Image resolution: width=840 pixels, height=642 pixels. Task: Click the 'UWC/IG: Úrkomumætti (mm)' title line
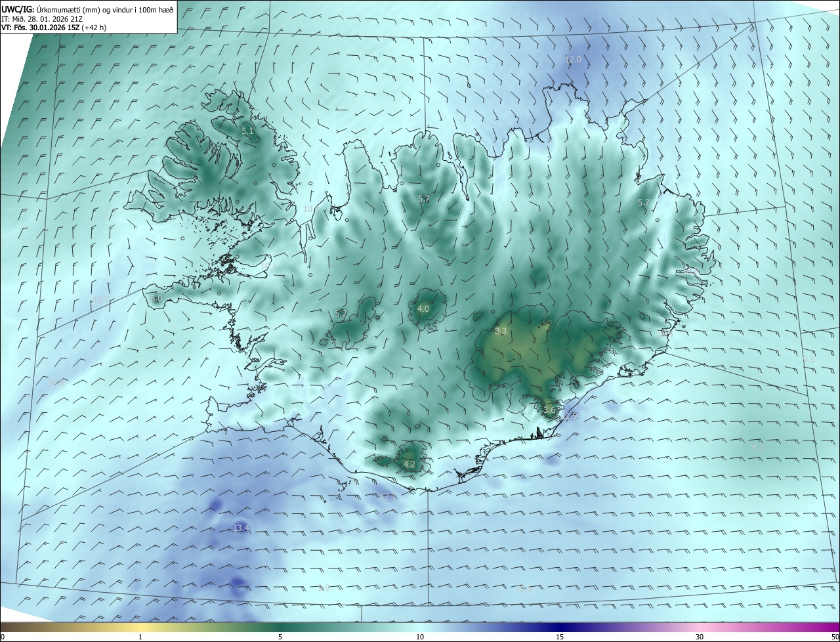tap(87, 10)
